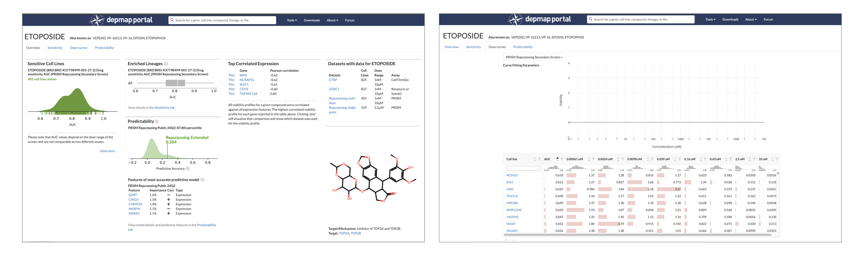This screenshot has width=868, height=256.
Task: Open the GART feature link
Action: tap(133, 195)
